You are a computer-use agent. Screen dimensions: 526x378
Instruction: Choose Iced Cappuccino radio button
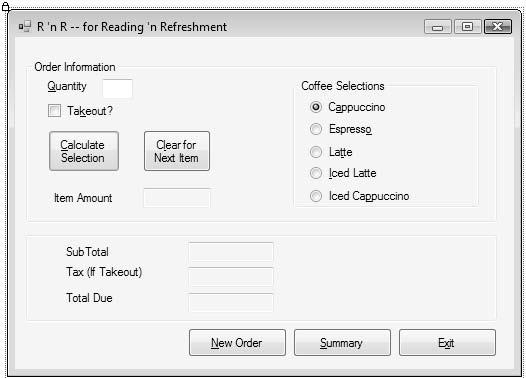point(316,196)
